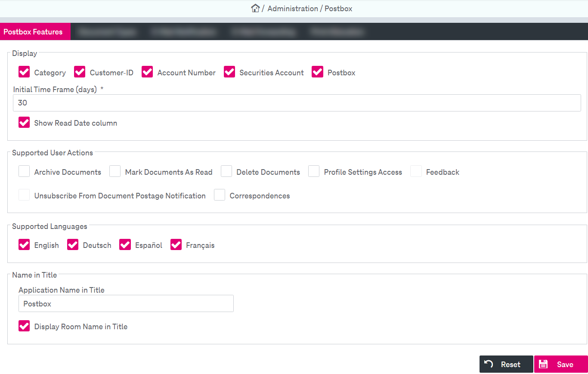
Task: Deselect the Français language checkbox
Action: click(176, 245)
